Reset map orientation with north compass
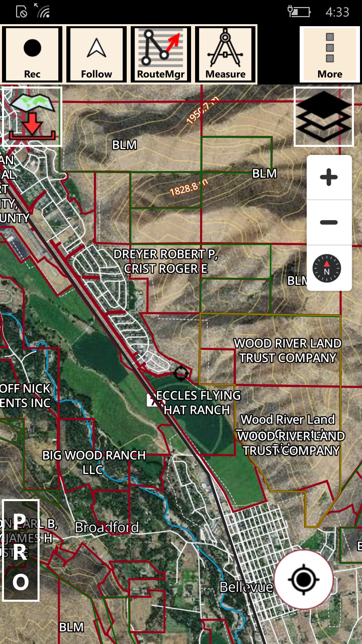 [327, 268]
